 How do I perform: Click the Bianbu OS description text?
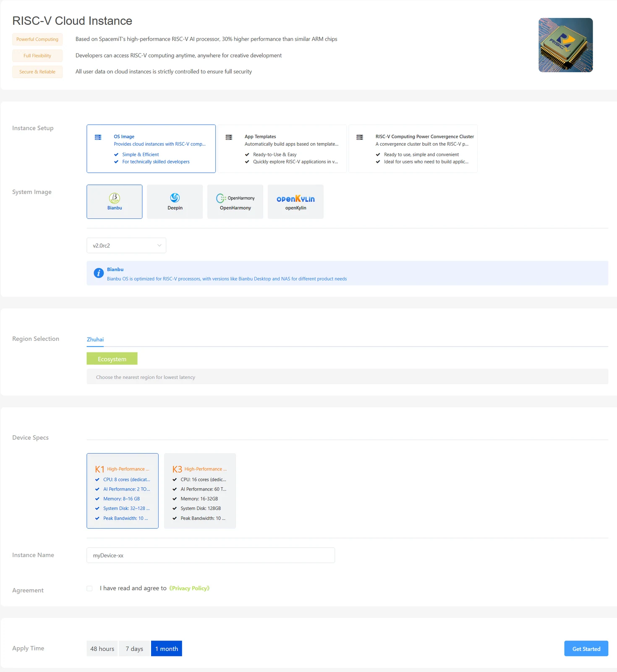pos(227,279)
